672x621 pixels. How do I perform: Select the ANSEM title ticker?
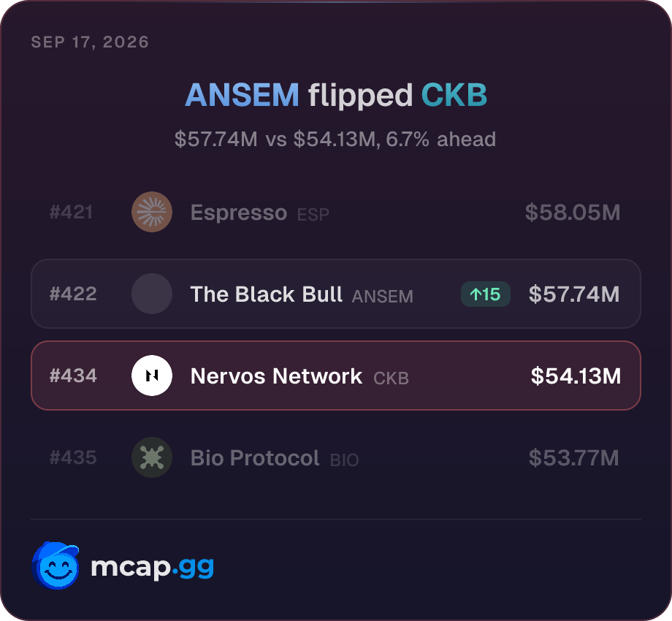(243, 95)
